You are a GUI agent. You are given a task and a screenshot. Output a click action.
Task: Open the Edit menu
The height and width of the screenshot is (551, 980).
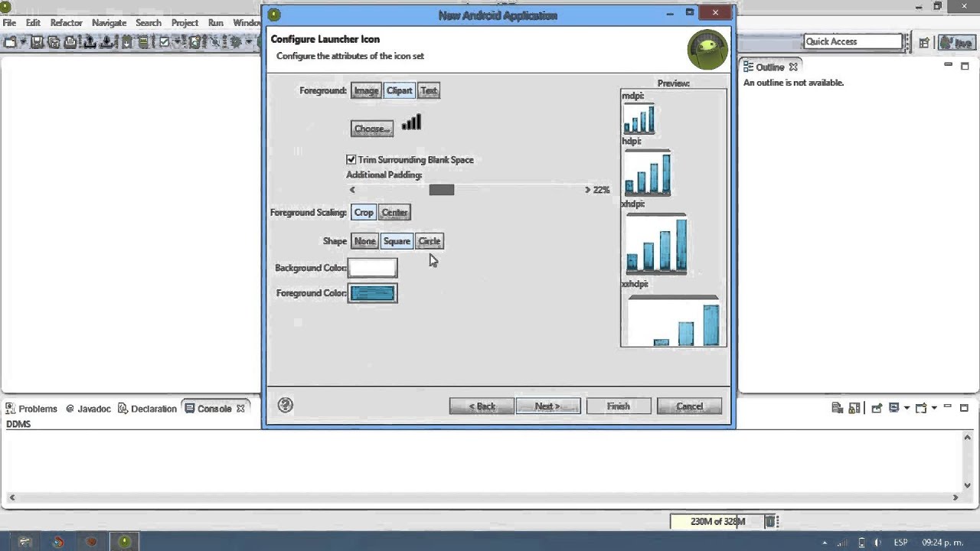(33, 23)
